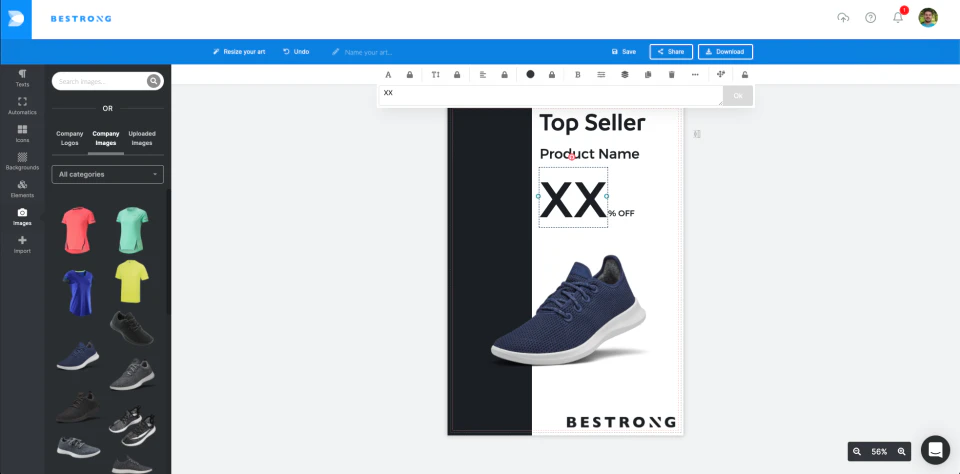Toggle the text color lock
This screenshot has height=474, width=960.
click(552, 75)
